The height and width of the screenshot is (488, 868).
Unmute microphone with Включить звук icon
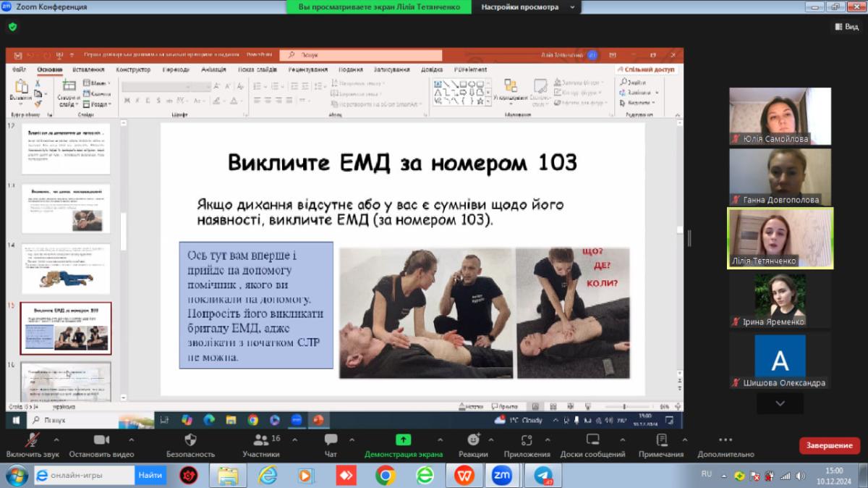pos(32,441)
